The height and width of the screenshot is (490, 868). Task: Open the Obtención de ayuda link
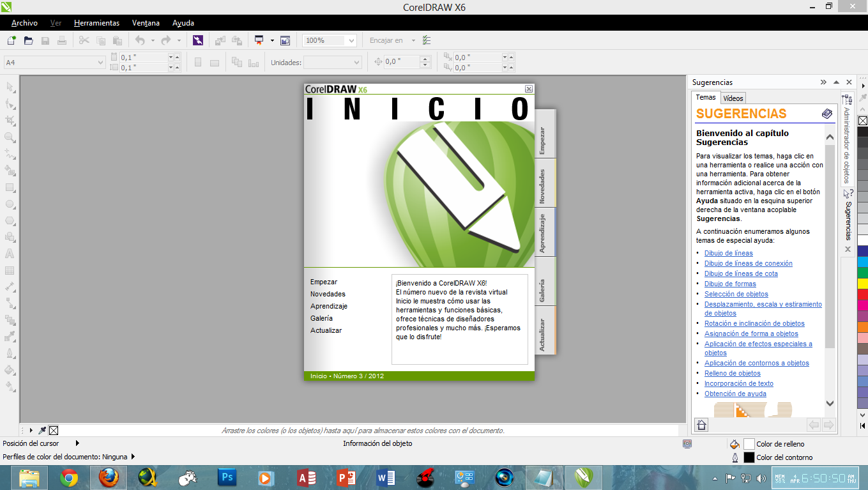coord(735,394)
